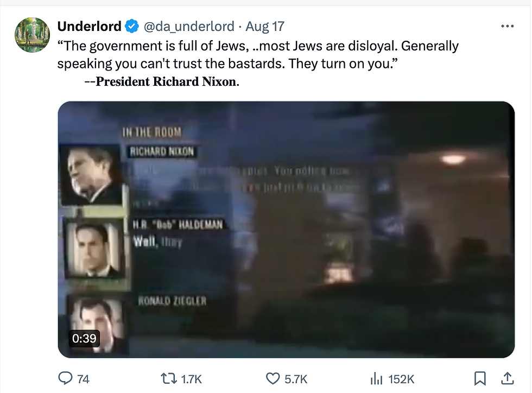
Task: Click the Underlord display name
Action: click(89, 26)
